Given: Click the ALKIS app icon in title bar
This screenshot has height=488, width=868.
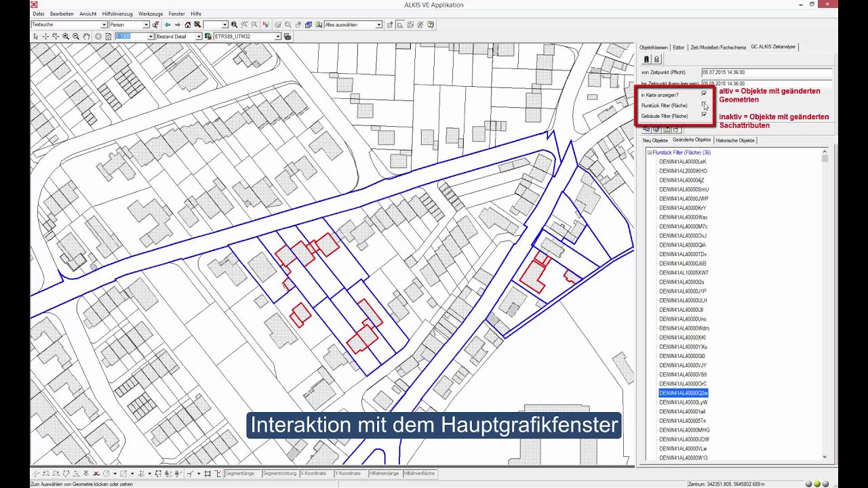Looking at the screenshot, I should (x=34, y=4).
